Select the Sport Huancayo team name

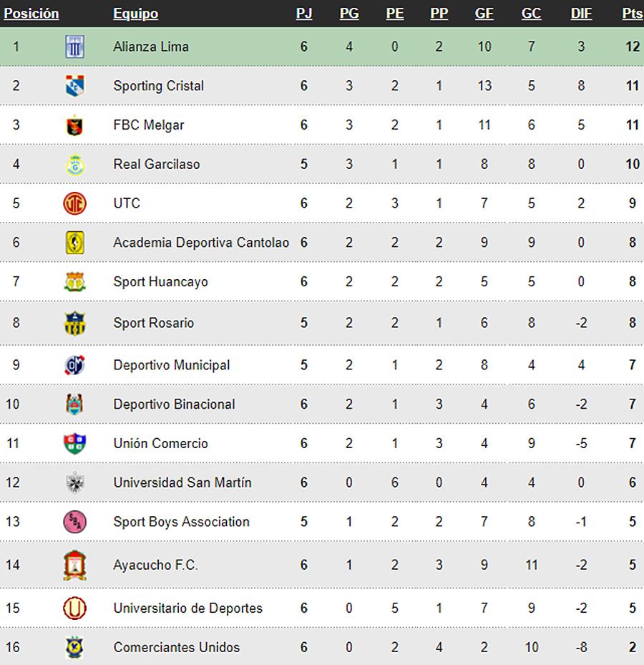click(x=161, y=282)
